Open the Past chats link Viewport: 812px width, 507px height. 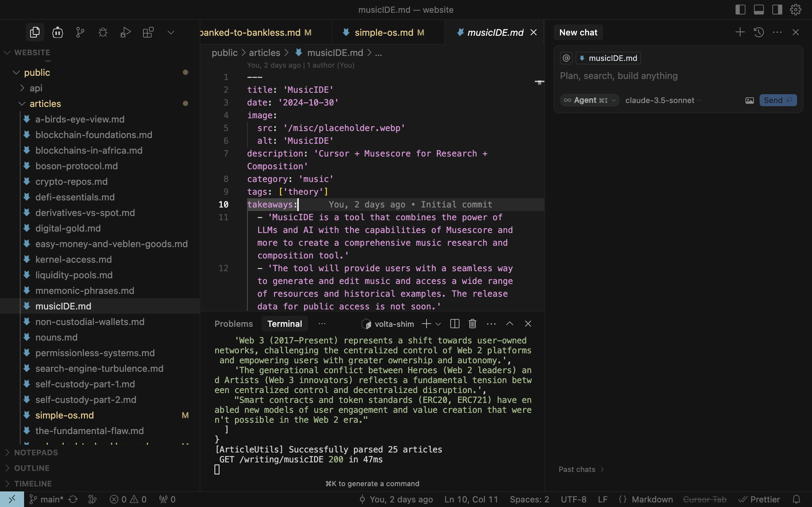pyautogui.click(x=581, y=469)
